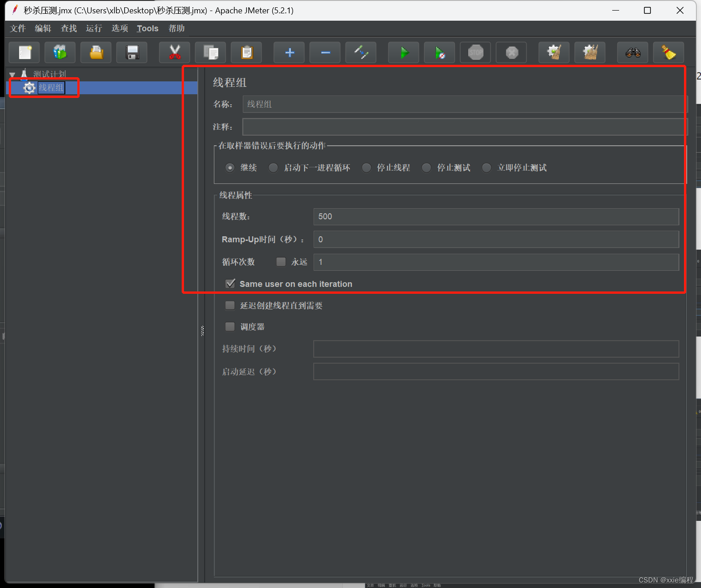Screen dimensions: 701x588
Task: Click the Toggle enable/disable icon
Action: click(x=361, y=52)
